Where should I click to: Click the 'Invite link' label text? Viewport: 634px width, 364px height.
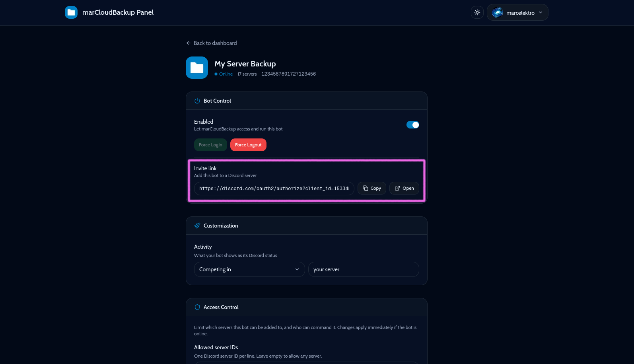205,168
